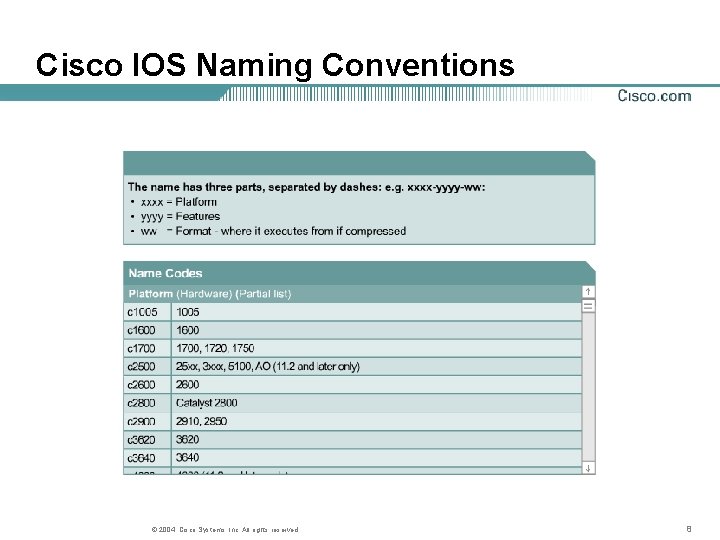720x540 pixels.
Task: Select the c2600 platform code cell
Action: (147, 385)
